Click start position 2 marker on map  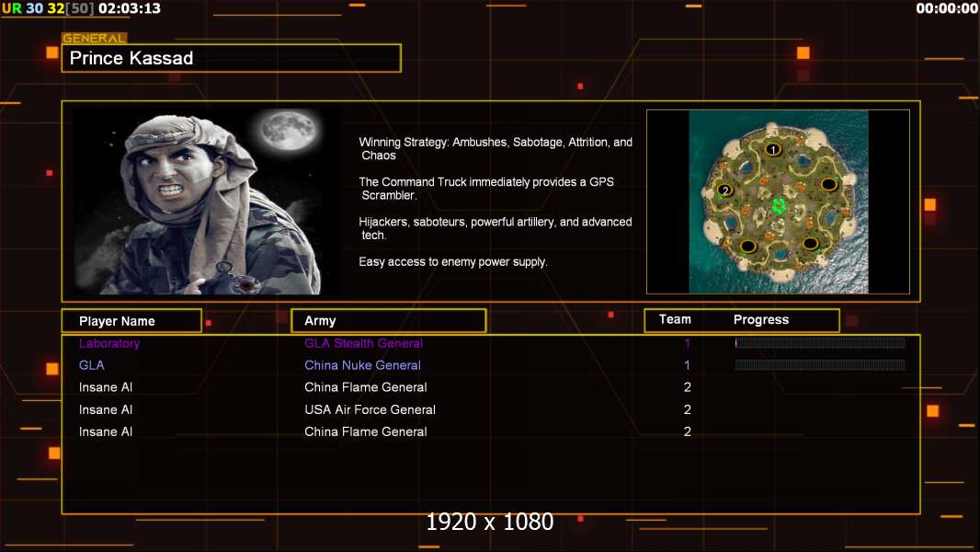tap(725, 190)
